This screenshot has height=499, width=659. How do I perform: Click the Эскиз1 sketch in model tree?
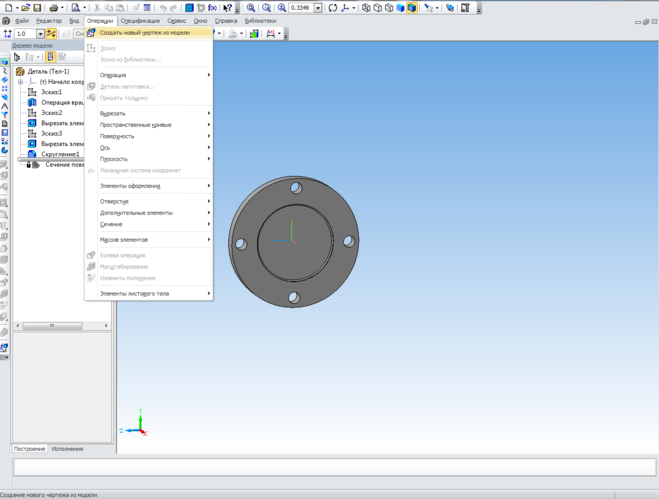click(x=52, y=92)
